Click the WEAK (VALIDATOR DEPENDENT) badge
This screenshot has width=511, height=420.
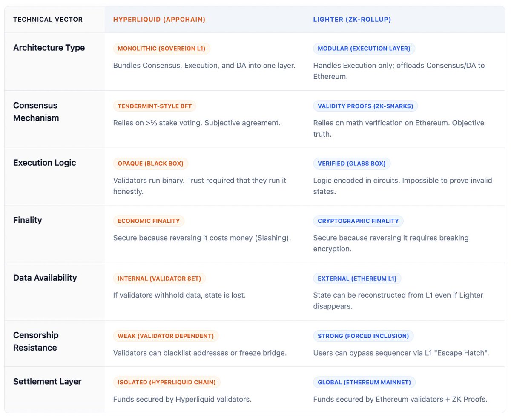pyautogui.click(x=166, y=336)
